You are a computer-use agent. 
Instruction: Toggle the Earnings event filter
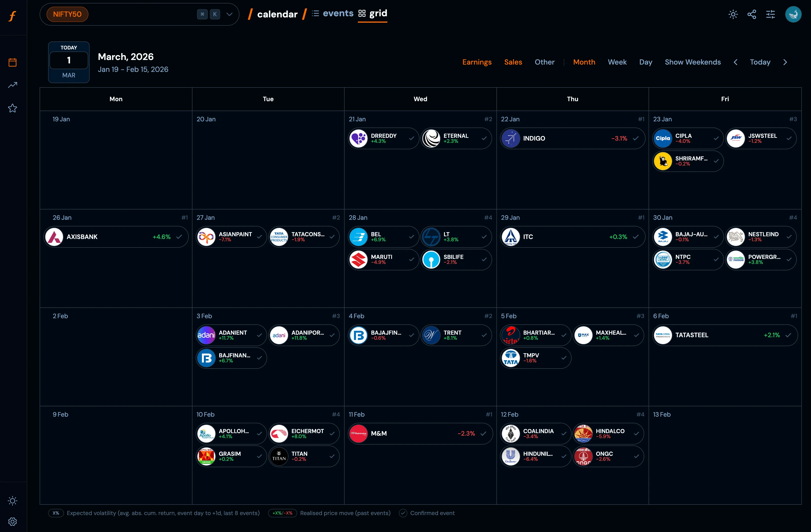477,62
